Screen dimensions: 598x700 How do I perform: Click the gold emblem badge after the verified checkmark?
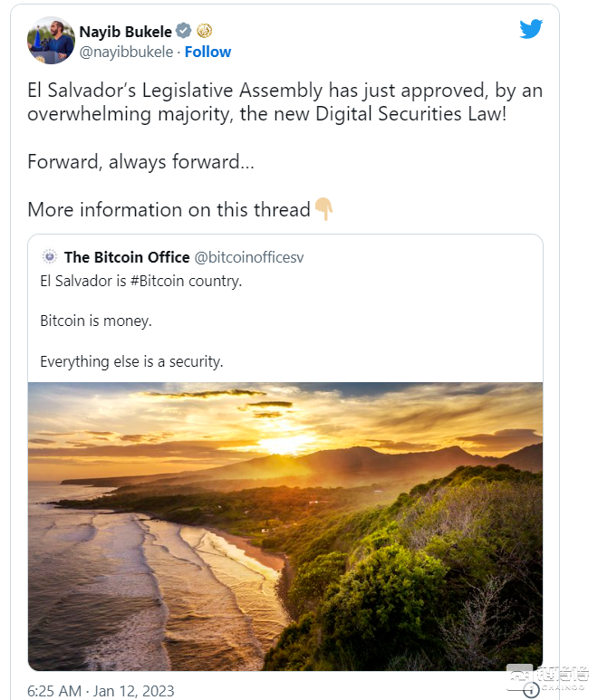204,32
